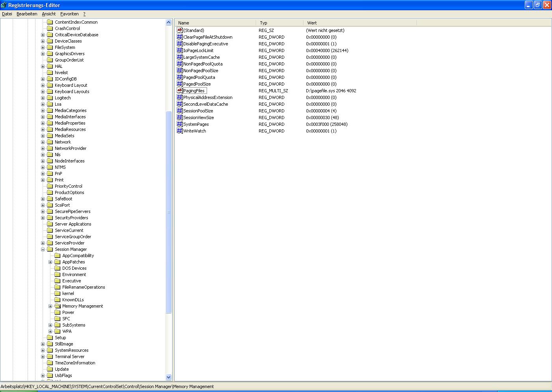This screenshot has height=392, width=552.
Task: Click the tree pane scroll up arrow
Action: coord(169,22)
